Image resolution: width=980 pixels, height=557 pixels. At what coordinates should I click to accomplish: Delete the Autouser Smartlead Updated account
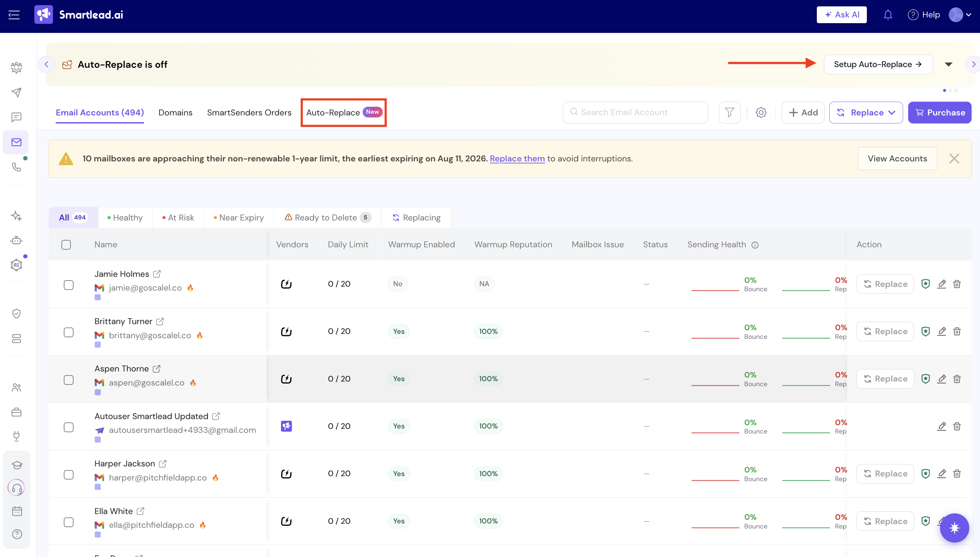(957, 426)
